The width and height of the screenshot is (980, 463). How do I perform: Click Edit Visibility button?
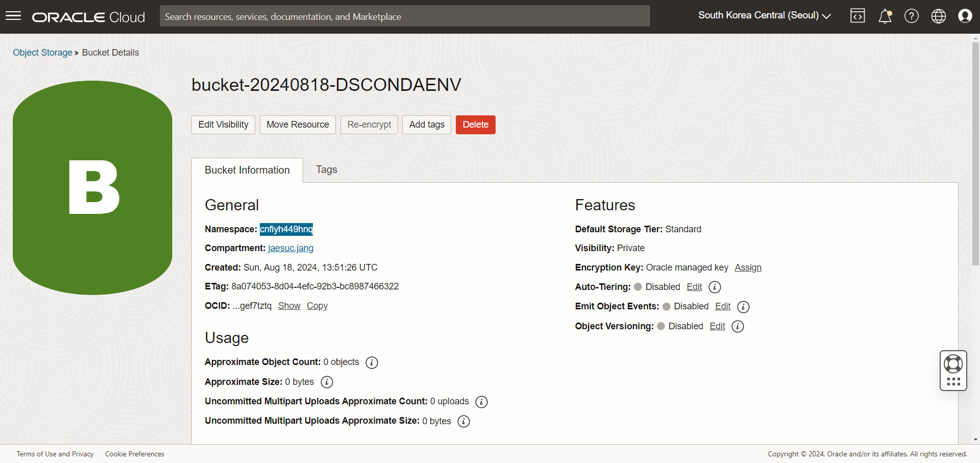tap(223, 125)
